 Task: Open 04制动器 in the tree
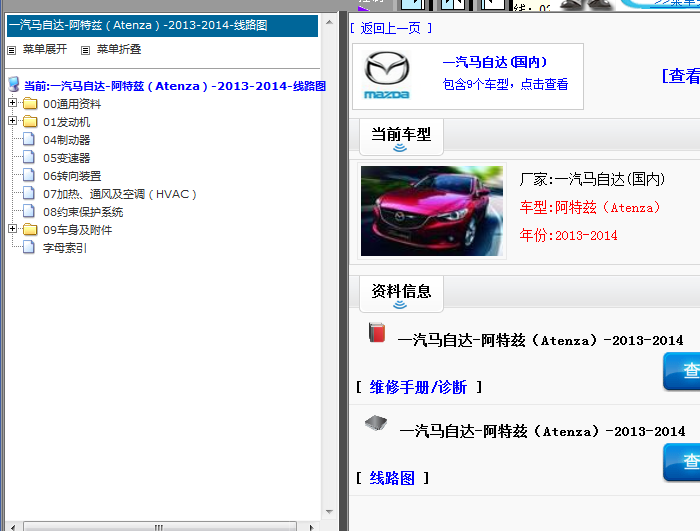[67, 140]
